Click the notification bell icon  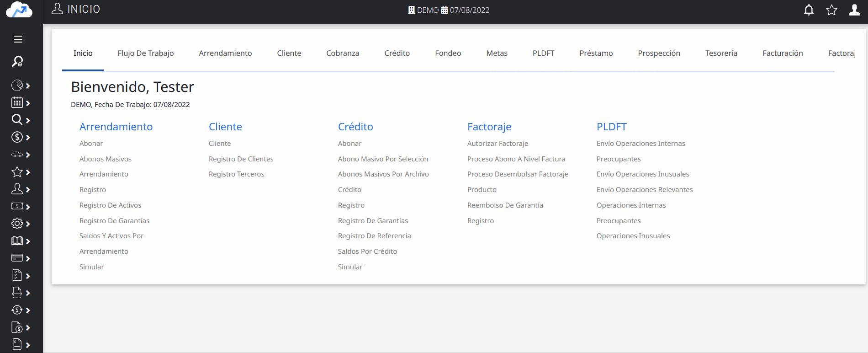point(809,10)
